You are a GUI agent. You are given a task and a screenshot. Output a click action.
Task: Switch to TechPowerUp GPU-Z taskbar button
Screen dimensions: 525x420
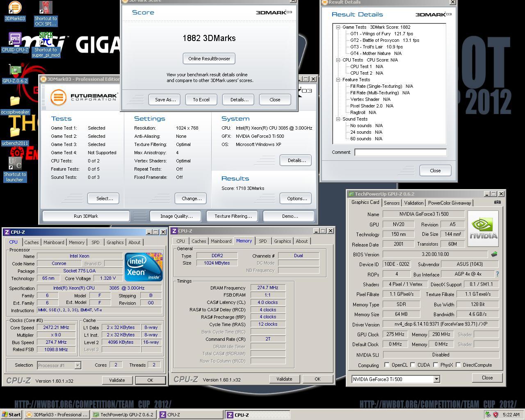123,415
